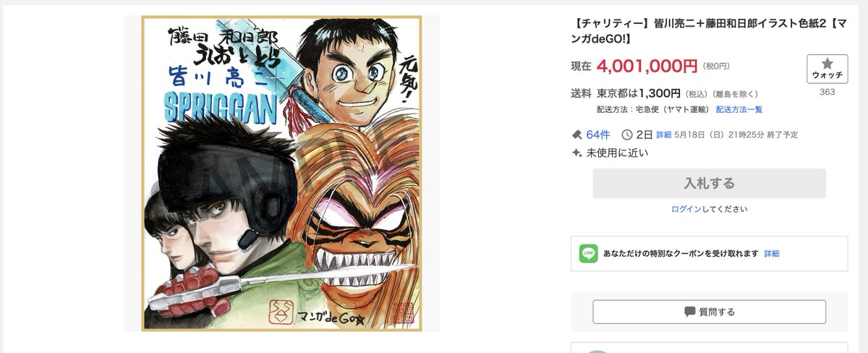Image resolution: width=868 pixels, height=353 pixels.
Task: Open the illustrated shikishi auction image
Action: 281,173
